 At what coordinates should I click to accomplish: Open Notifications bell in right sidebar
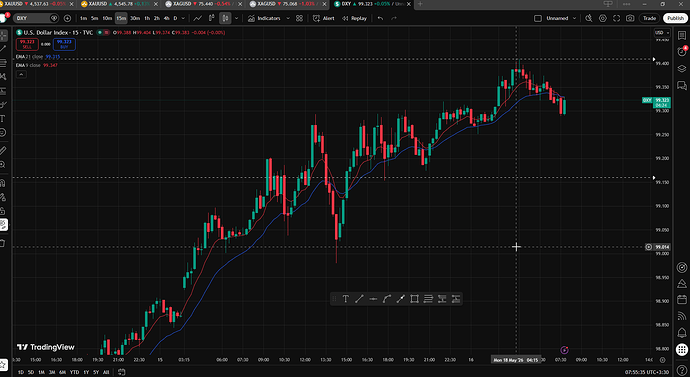[x=682, y=333]
